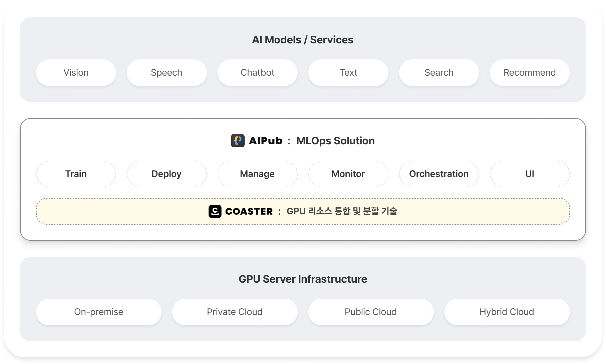Select the Deploy feature box
This screenshot has height=364, width=606.
(x=167, y=174)
